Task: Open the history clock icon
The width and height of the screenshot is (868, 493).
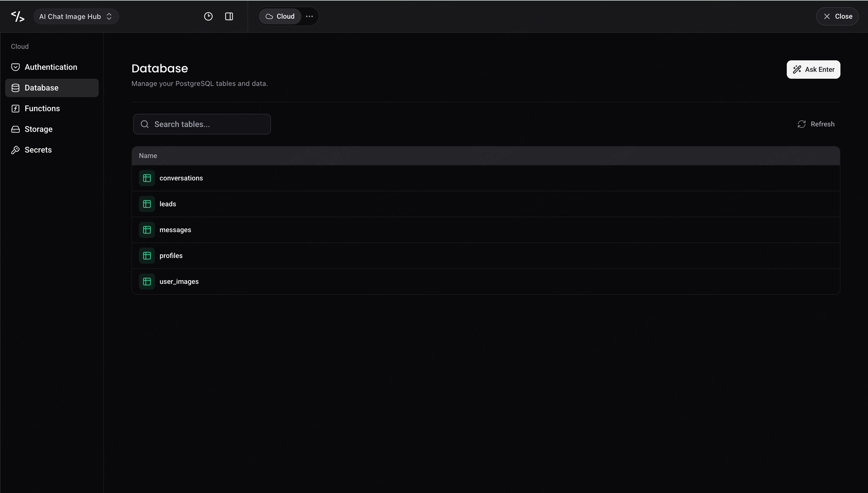Action: [x=208, y=16]
